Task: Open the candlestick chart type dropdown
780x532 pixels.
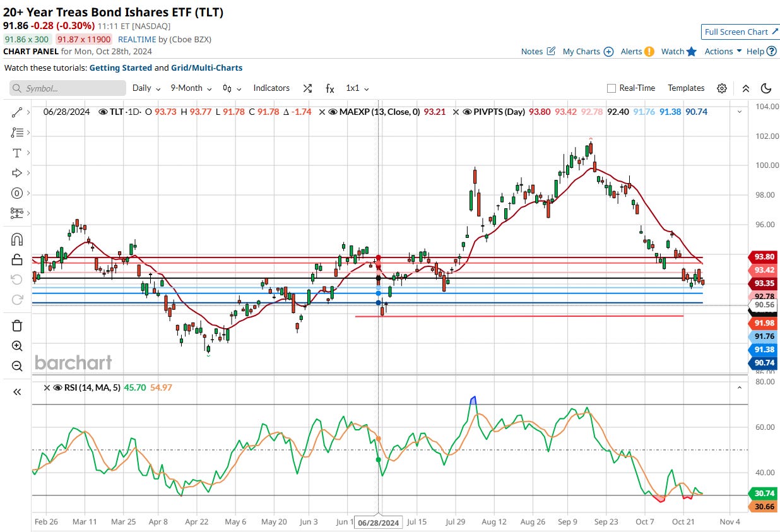Action: (232, 88)
